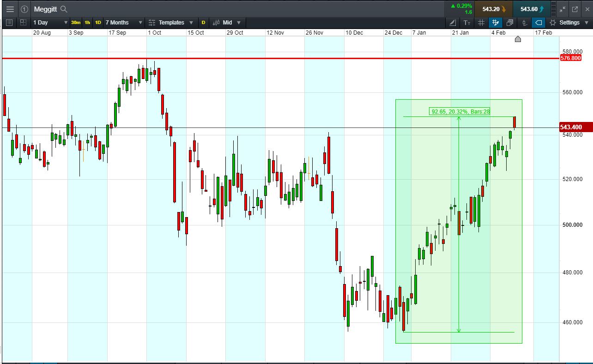The height and width of the screenshot is (364, 593).
Task: Click the sell price 543.20 button
Action: (493, 9)
